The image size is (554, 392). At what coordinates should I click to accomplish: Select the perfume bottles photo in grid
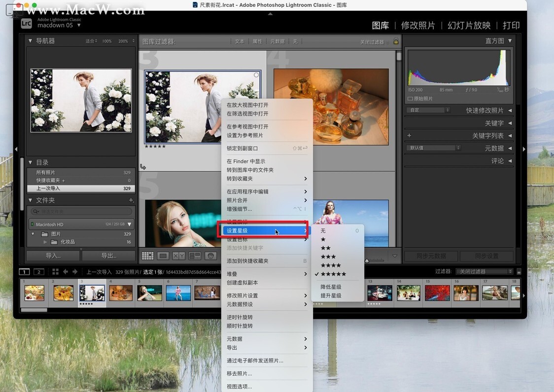[x=331, y=107]
